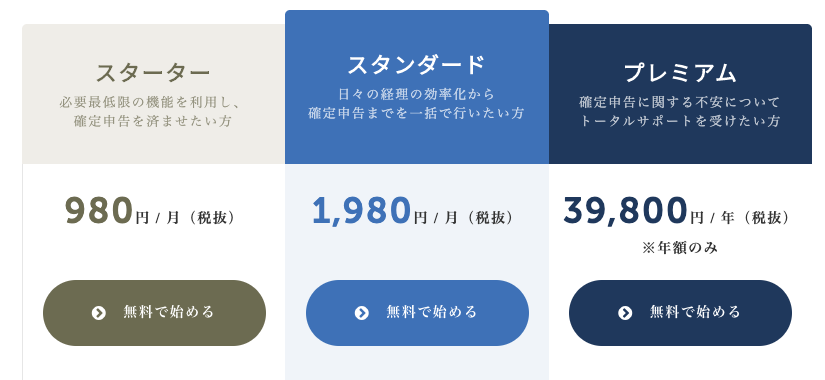Image resolution: width=825 pixels, height=380 pixels.
Task: Click the Standard description about 日々の経理の効率化
Action: (416, 104)
